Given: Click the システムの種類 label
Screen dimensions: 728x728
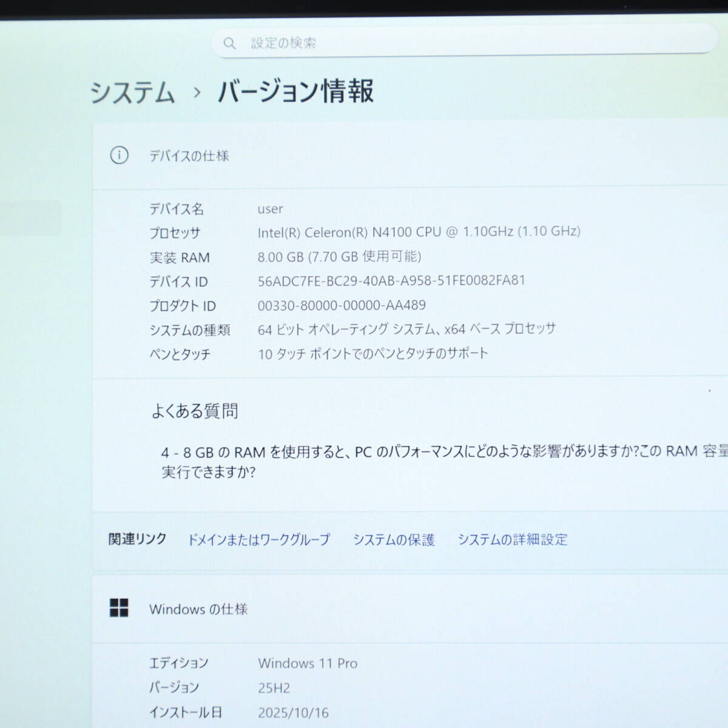Looking at the screenshot, I should pos(190,330).
